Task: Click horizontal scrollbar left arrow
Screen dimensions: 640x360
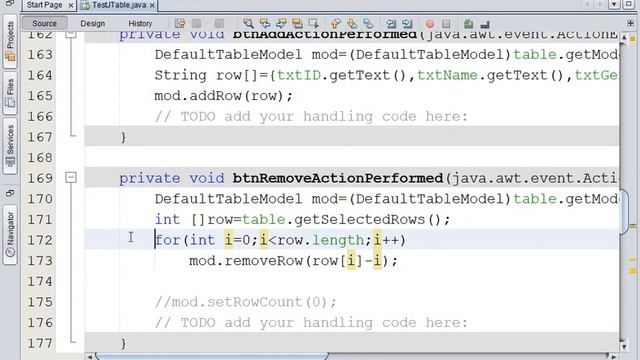Action: (90, 357)
